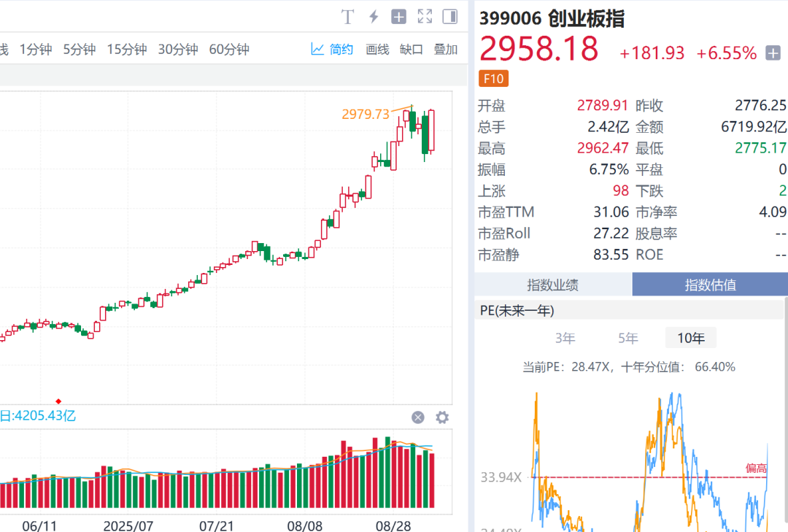
Task: Click the volume value 4205.43亿 label
Action: 38,416
